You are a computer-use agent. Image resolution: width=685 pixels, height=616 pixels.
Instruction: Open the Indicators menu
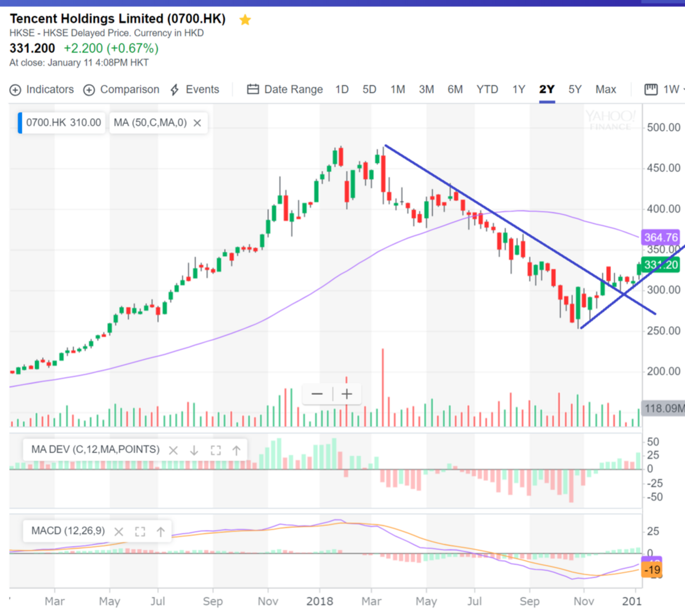(42, 90)
